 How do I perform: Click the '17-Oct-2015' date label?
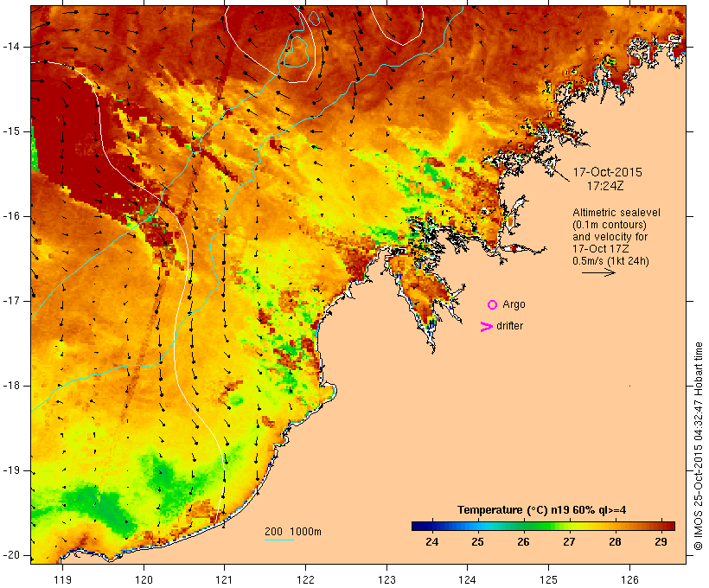pyautogui.click(x=607, y=172)
